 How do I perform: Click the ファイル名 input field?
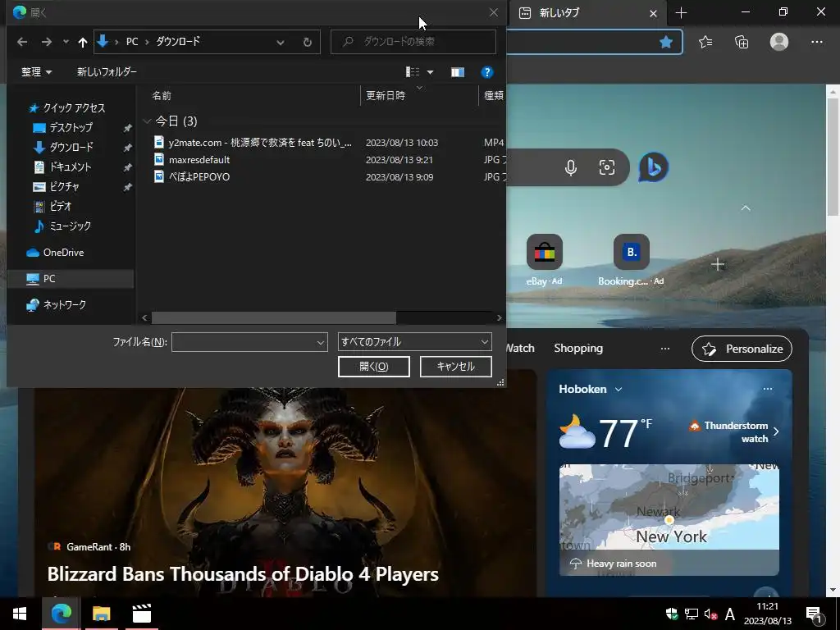(244, 342)
